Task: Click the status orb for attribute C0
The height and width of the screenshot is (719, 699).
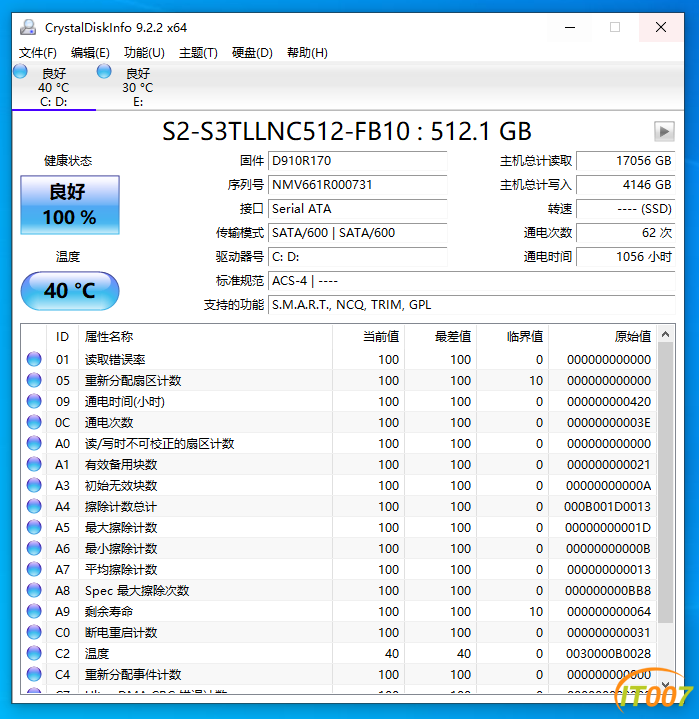Action: pos(34,632)
